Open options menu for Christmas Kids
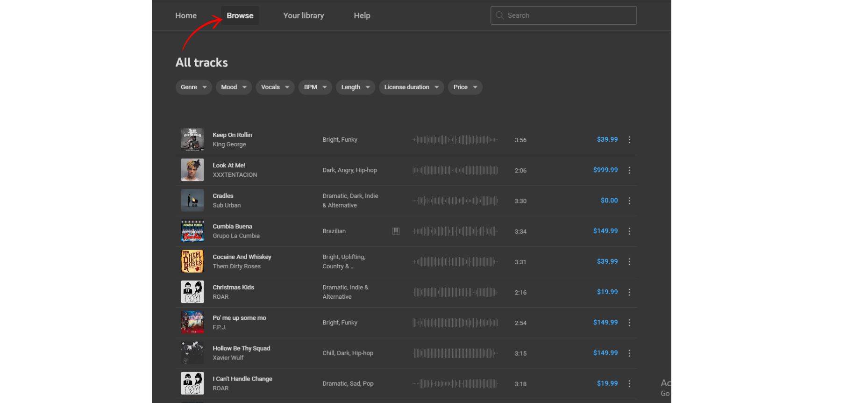 point(629,292)
